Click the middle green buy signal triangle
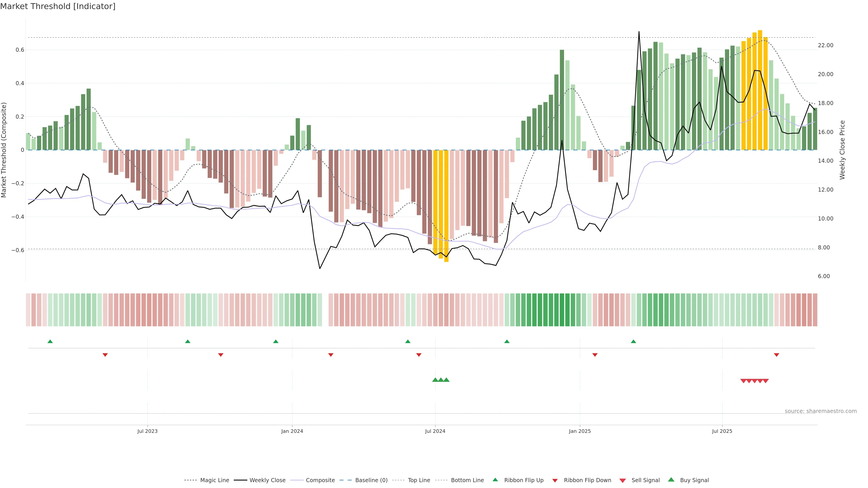The image size is (868, 488). (x=441, y=380)
